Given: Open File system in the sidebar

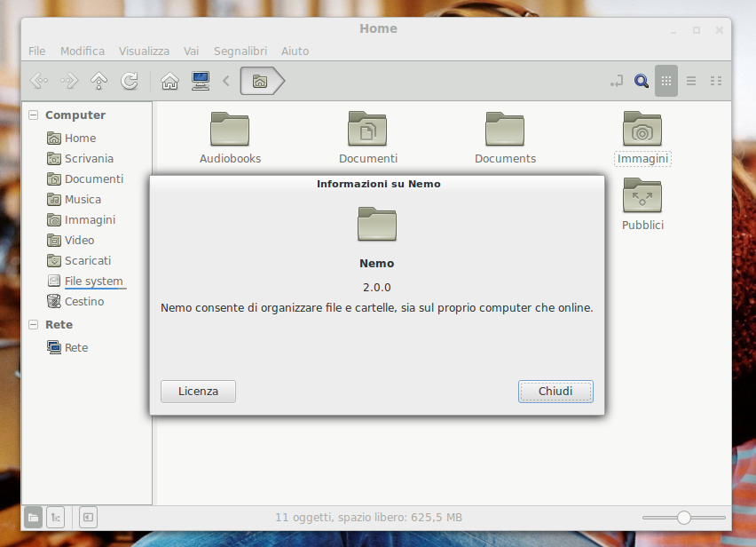Looking at the screenshot, I should (85, 281).
